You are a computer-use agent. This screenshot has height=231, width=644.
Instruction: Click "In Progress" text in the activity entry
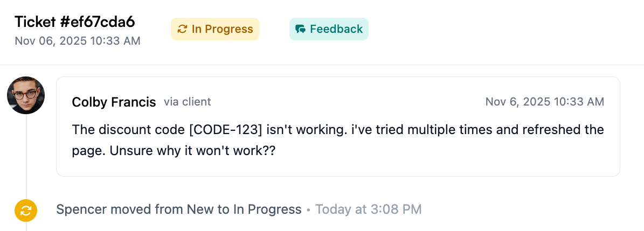(267, 209)
